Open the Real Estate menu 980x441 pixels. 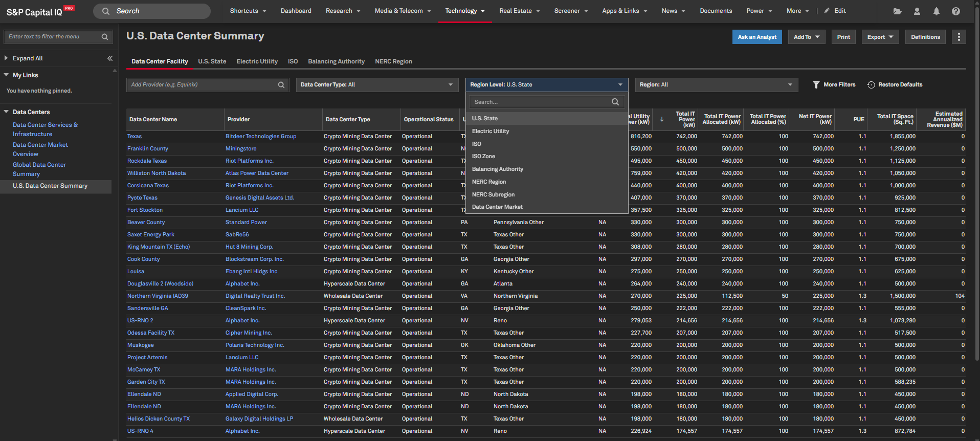(x=519, y=11)
